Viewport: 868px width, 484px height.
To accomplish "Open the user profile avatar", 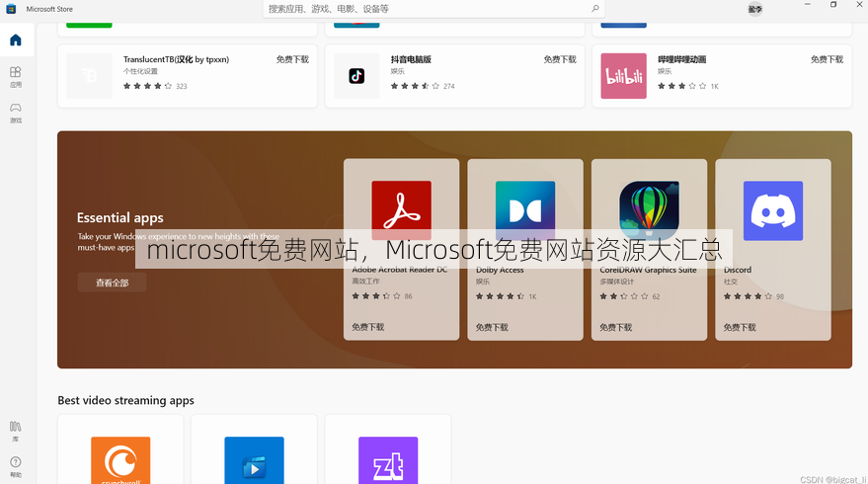I will tap(755, 9).
